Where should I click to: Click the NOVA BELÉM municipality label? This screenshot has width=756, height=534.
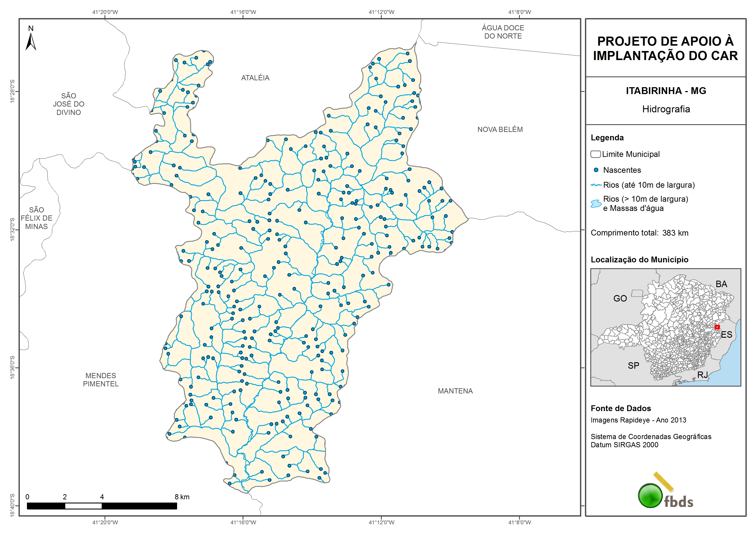pyautogui.click(x=500, y=129)
